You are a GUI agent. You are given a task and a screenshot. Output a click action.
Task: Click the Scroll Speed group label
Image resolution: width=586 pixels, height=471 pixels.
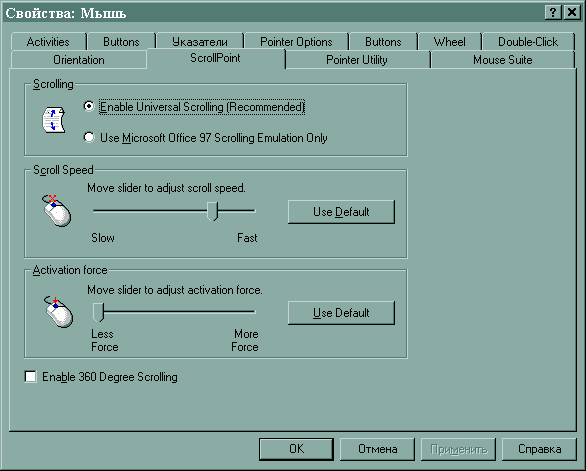(x=63, y=170)
